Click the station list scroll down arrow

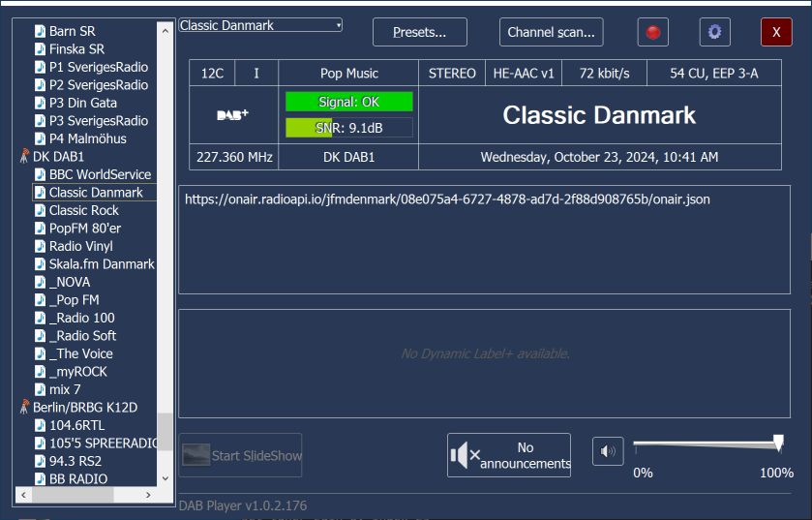coord(165,477)
